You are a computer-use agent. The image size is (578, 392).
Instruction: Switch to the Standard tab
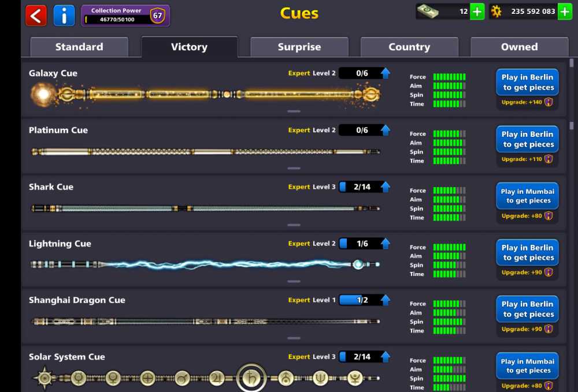79,47
